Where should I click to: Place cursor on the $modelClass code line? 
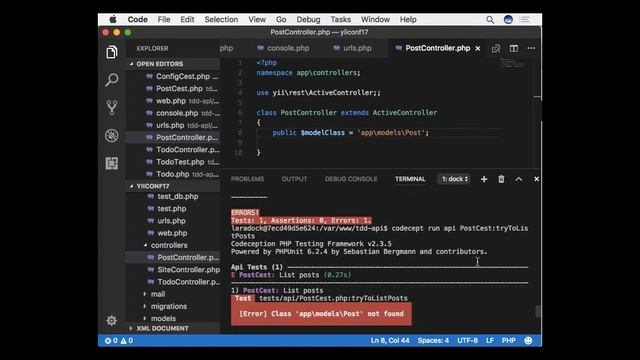(351, 133)
